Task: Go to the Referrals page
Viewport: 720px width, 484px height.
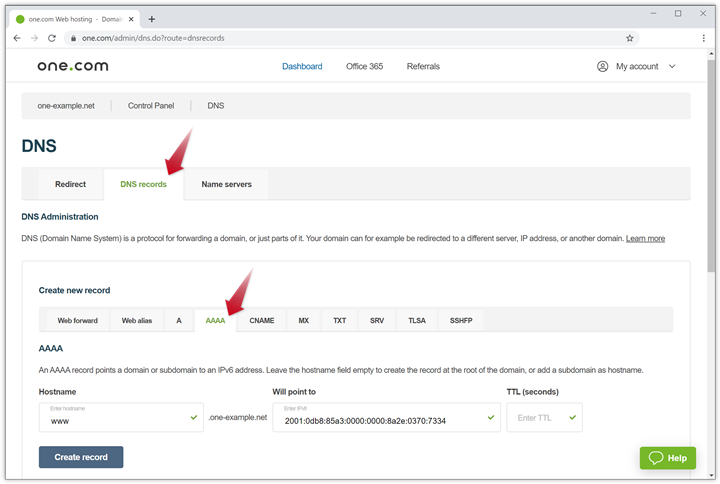Action: [x=423, y=66]
